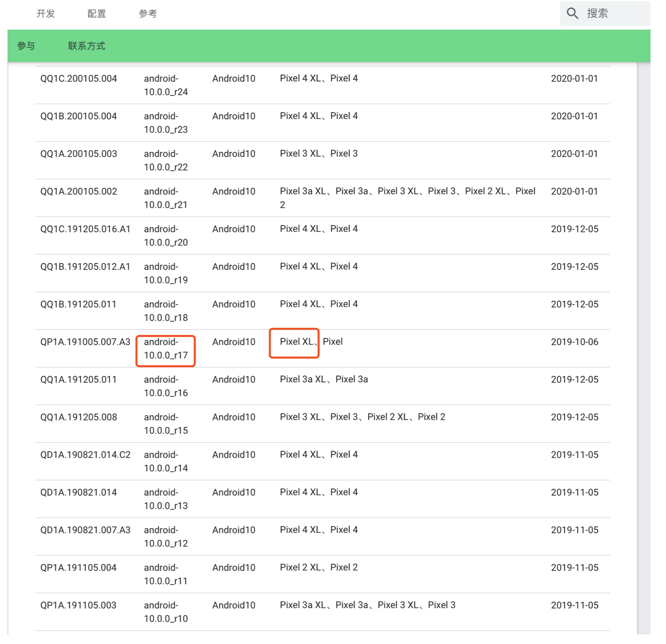The width and height of the screenshot is (666, 644).
Task: Select tag android-10.0.0_r15
Action: (x=166, y=424)
